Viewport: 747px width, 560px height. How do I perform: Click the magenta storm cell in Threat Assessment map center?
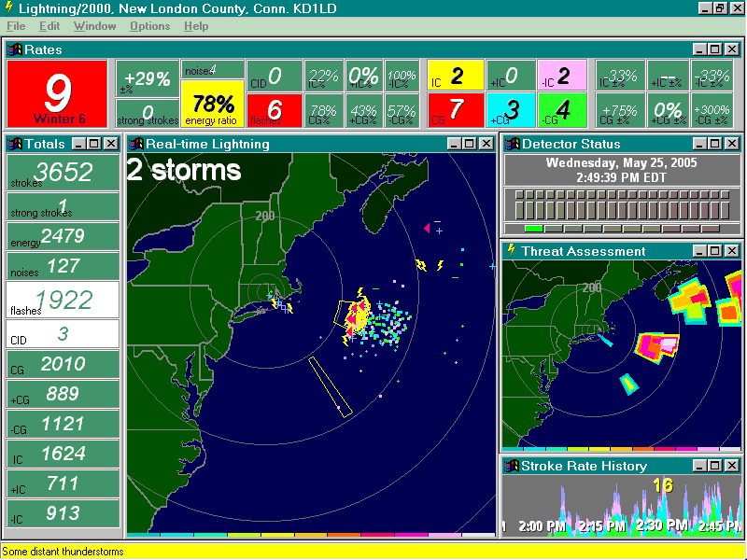(657, 346)
